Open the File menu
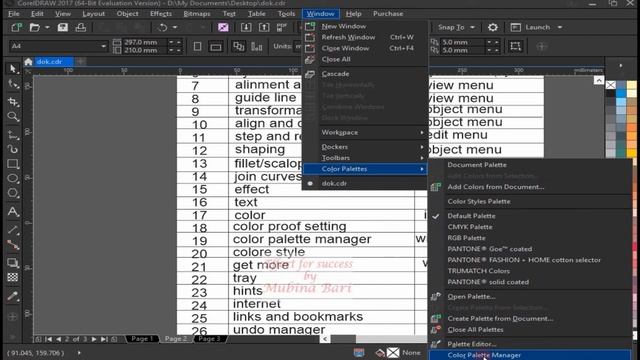This screenshot has width=640, height=360. (13, 13)
